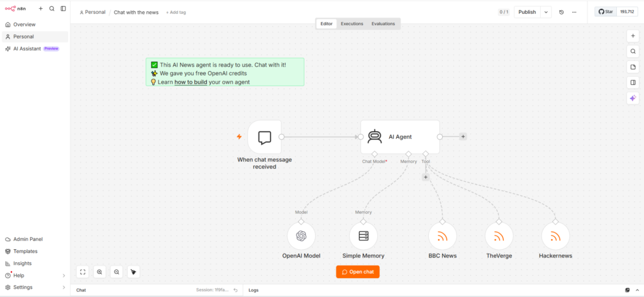
Task: Go to Templates
Action: pyautogui.click(x=35, y=251)
